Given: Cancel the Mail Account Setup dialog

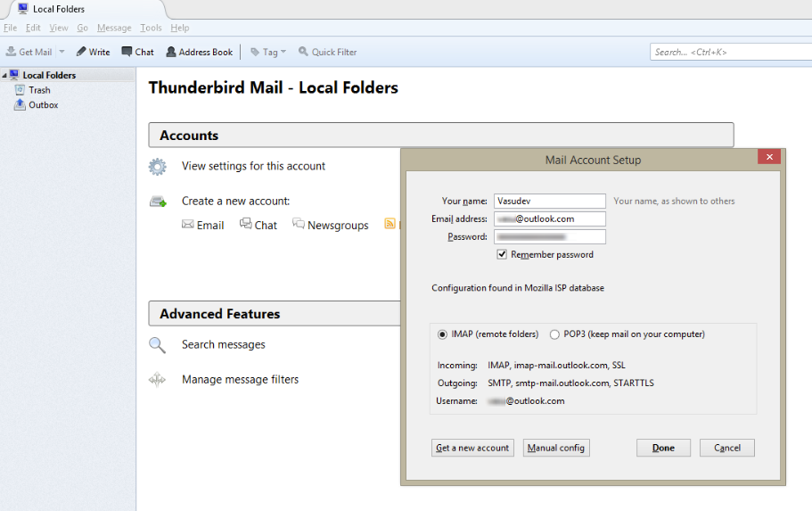Looking at the screenshot, I should coord(727,448).
